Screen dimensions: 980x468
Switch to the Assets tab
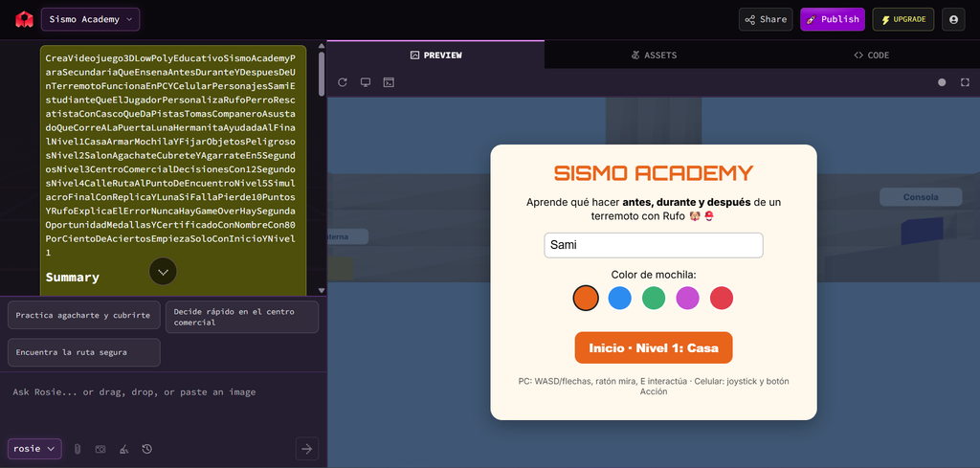(x=653, y=55)
